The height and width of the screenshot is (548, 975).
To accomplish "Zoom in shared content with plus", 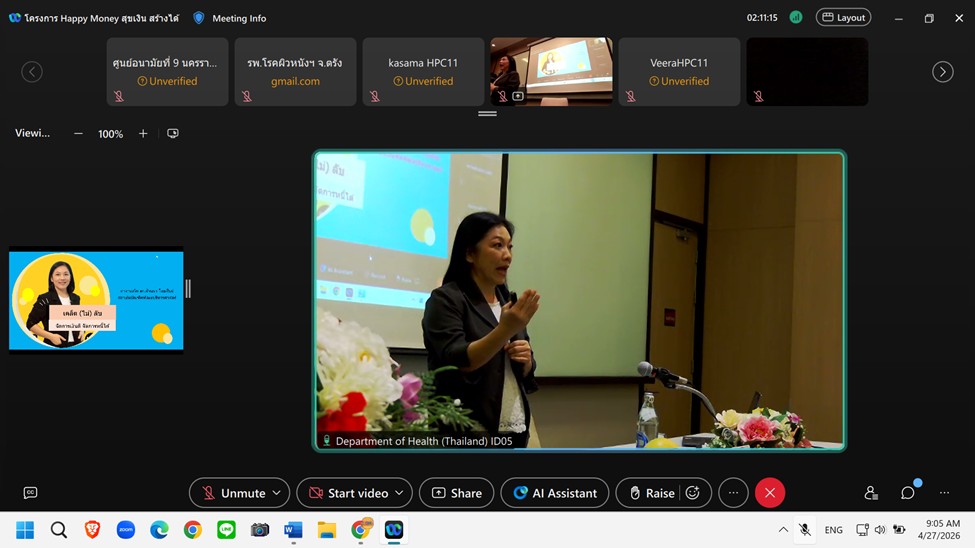I will [x=143, y=133].
